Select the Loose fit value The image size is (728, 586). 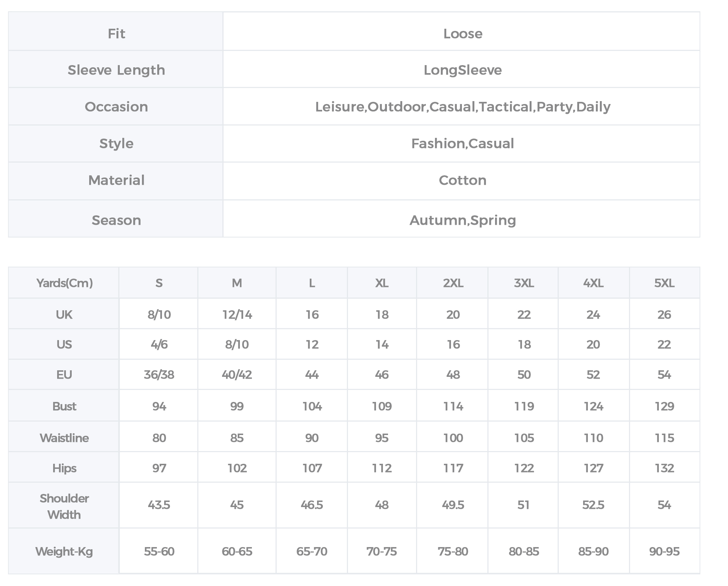pos(463,33)
